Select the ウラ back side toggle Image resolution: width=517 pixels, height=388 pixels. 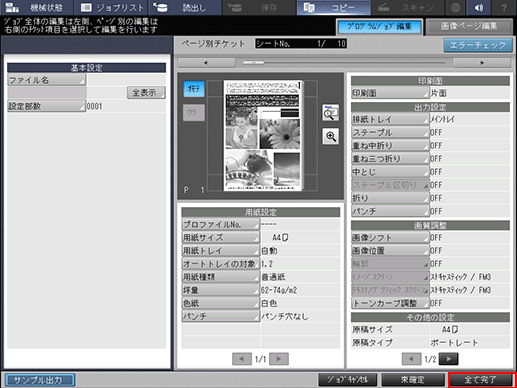click(194, 113)
